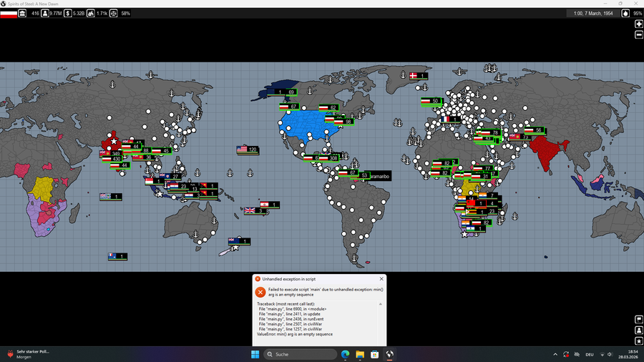Open the government building icon panel
Image resolution: width=644 pixels, height=362 pixels.
(23, 14)
